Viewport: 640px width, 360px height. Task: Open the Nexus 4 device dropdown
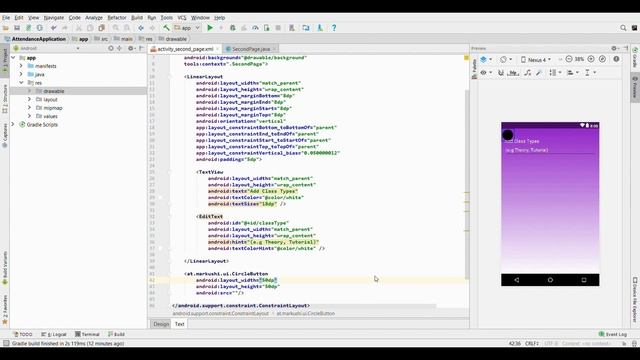[x=536, y=60]
